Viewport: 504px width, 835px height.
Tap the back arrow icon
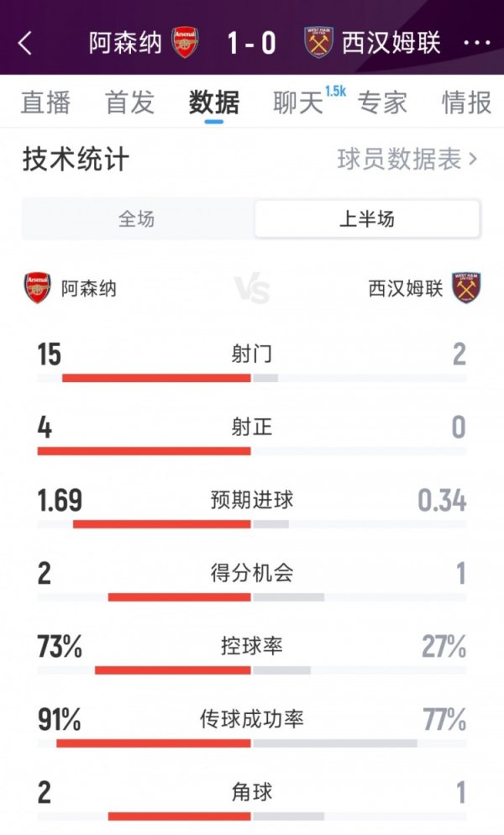25,43
